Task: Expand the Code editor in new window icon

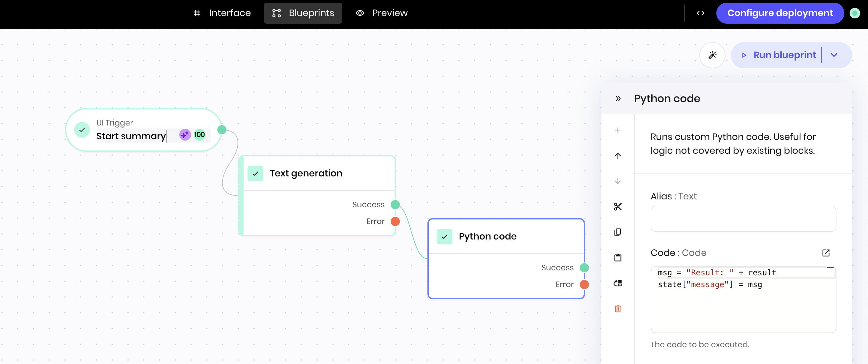Action: click(826, 253)
